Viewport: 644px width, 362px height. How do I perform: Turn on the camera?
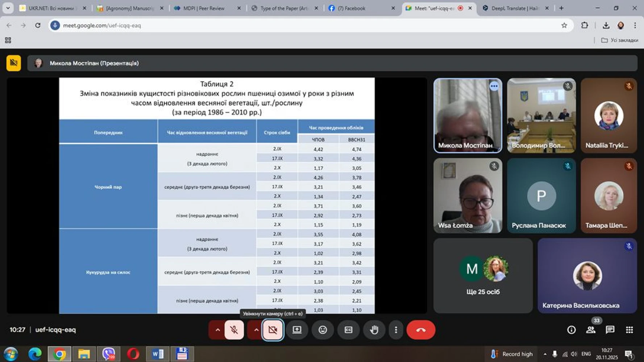coord(273,330)
